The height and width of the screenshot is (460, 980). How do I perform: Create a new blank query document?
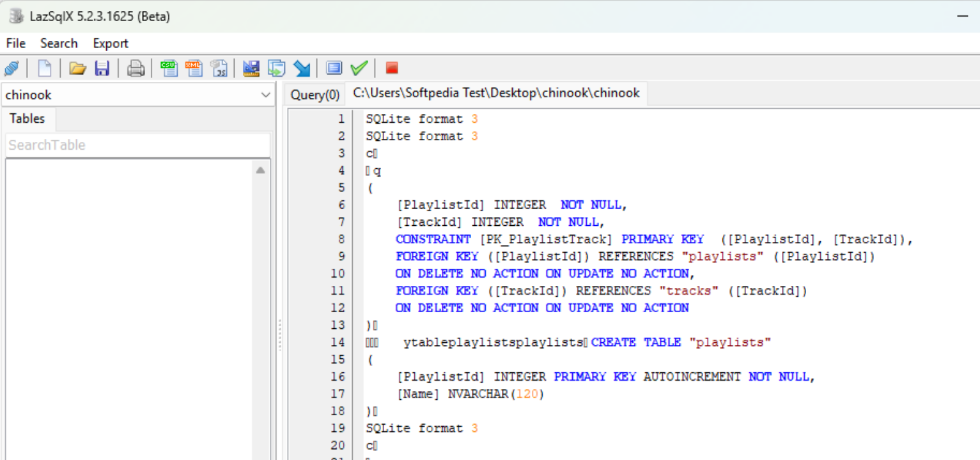(44, 68)
